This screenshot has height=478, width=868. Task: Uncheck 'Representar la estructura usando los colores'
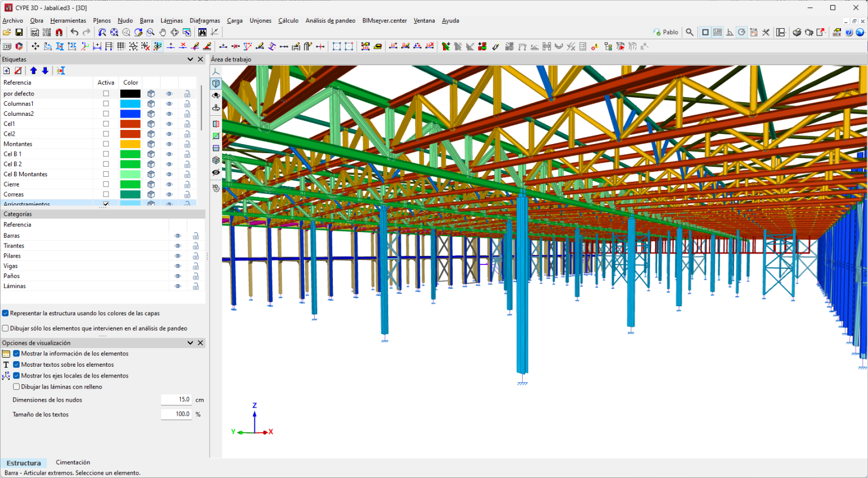pos(6,313)
